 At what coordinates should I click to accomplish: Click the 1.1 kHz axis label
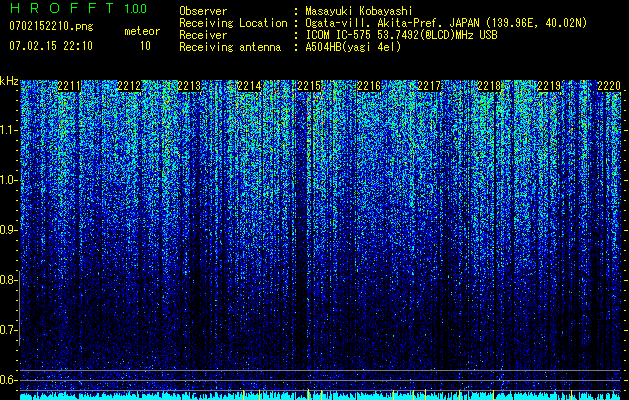tap(9, 130)
